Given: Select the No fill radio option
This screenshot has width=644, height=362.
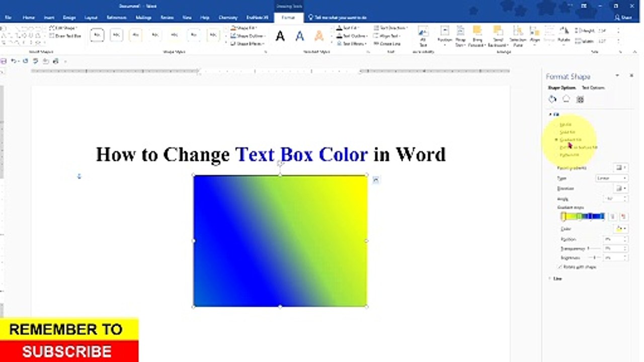Looking at the screenshot, I should [x=564, y=124].
